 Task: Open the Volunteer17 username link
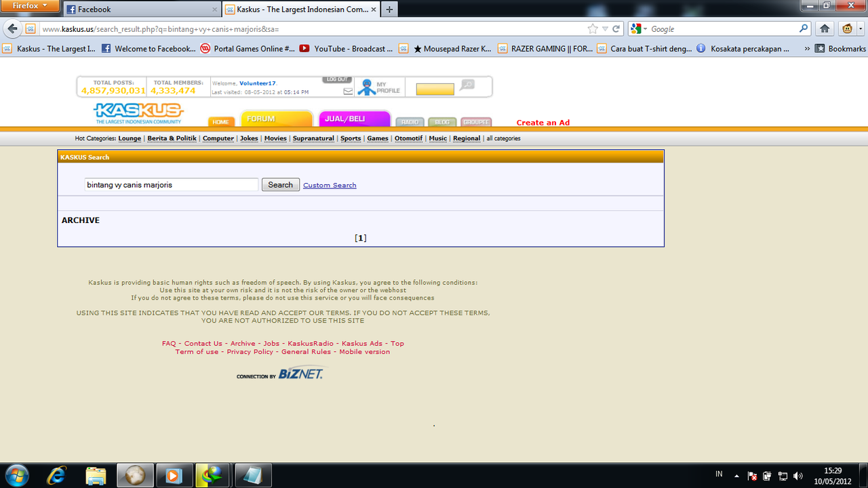pos(257,83)
